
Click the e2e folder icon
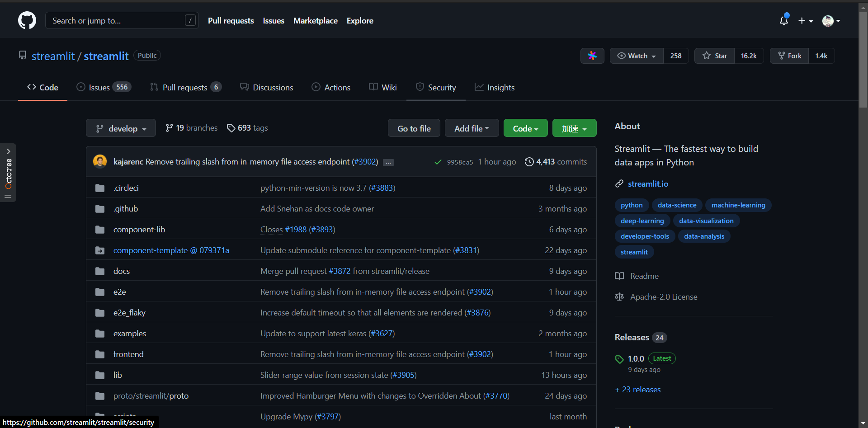[x=100, y=292]
